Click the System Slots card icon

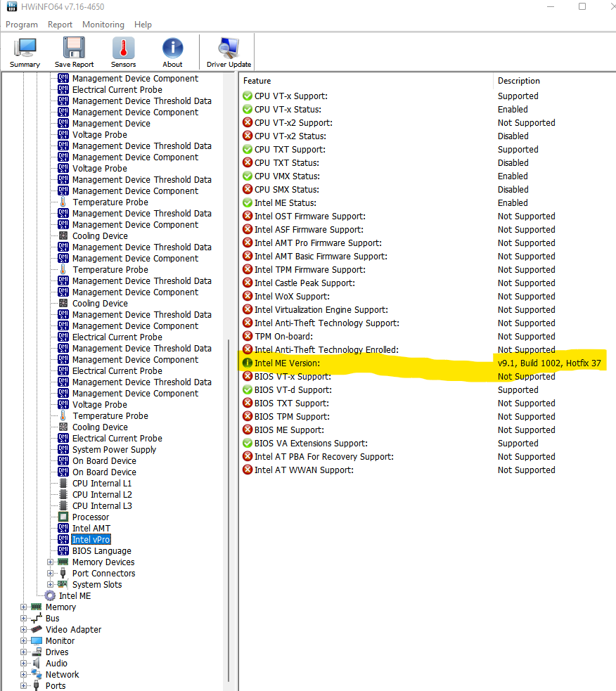coord(63,584)
